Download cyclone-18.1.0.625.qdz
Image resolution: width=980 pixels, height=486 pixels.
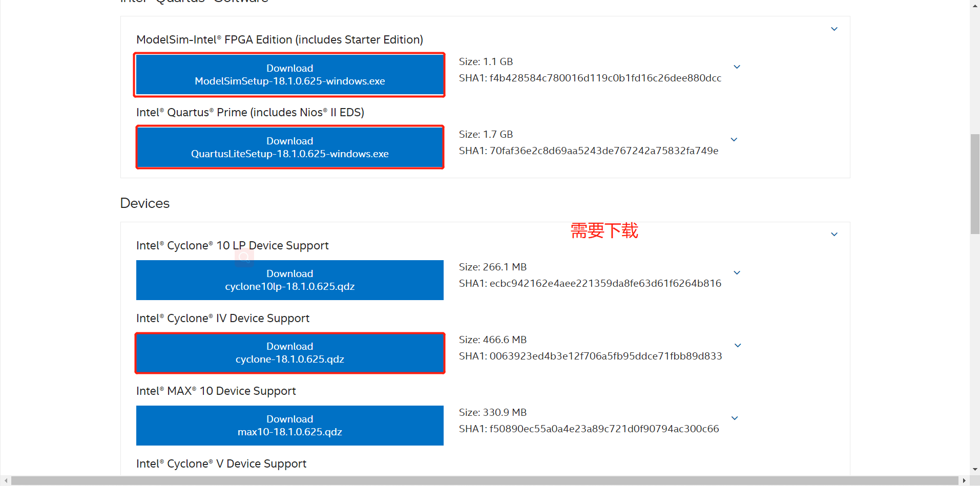(x=289, y=353)
